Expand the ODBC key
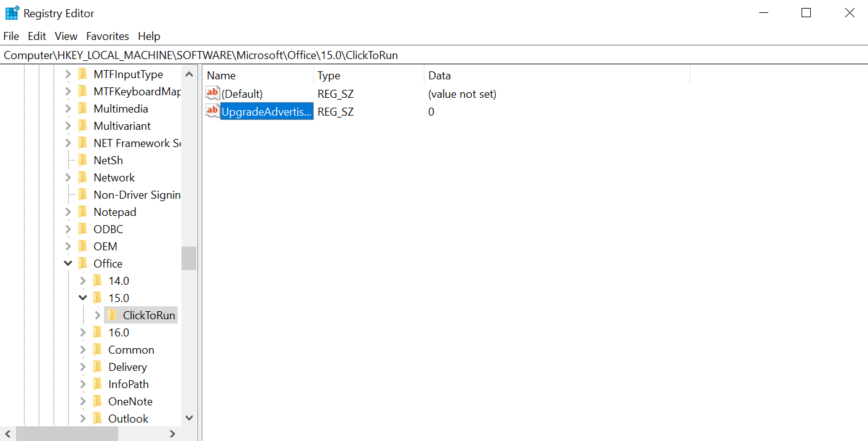Image resolution: width=868 pixels, height=441 pixels. pos(68,229)
